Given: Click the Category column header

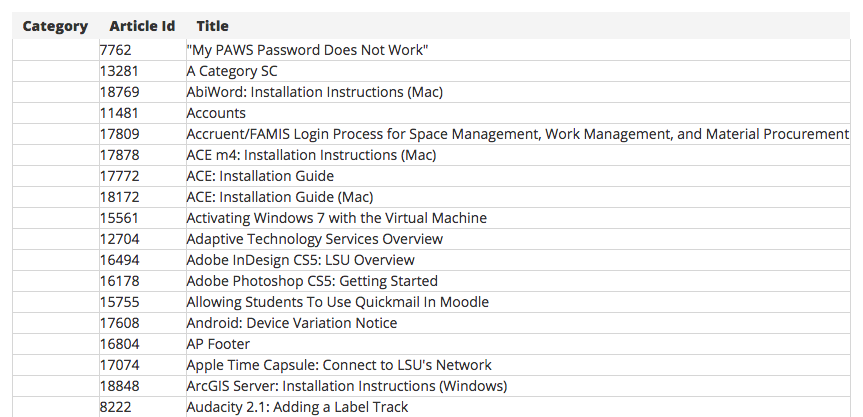Looking at the screenshot, I should tap(55, 26).
